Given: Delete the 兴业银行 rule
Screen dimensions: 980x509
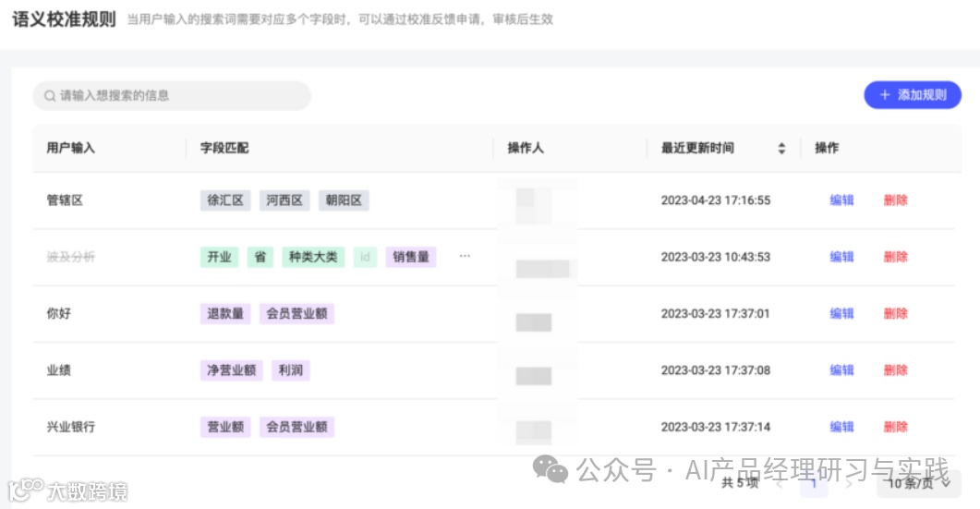Looking at the screenshot, I should click(895, 427).
